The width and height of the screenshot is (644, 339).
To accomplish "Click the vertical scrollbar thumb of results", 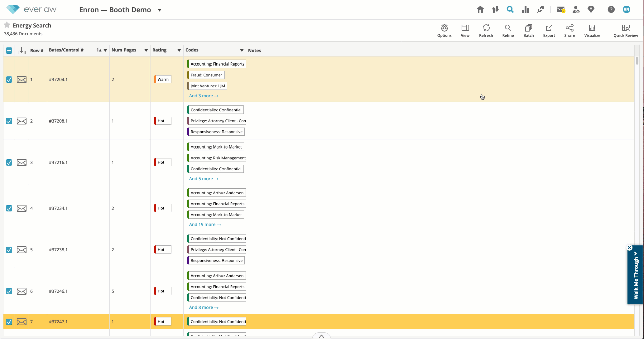I will pyautogui.click(x=637, y=61).
